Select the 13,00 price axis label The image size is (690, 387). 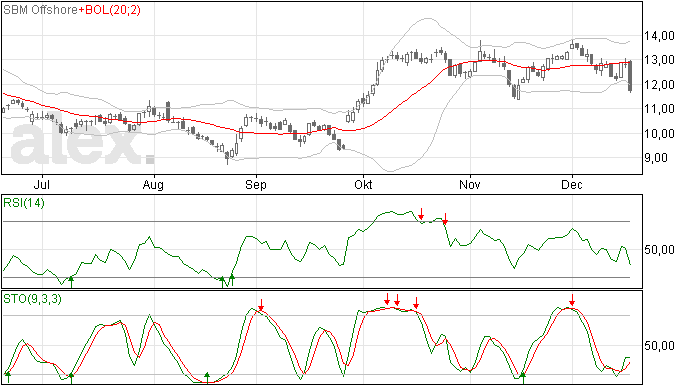[x=659, y=60]
